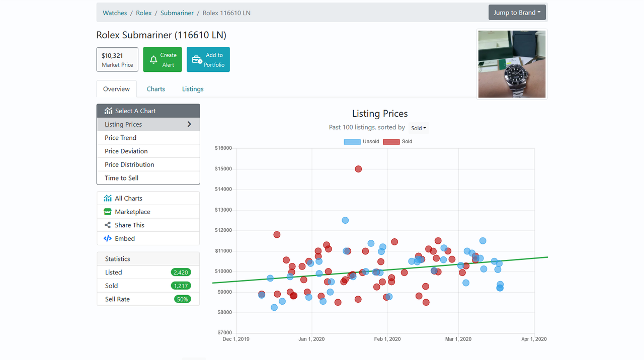Click the Apr 1, 2020 axis label
This screenshot has width=644, height=360.
pos(534,339)
